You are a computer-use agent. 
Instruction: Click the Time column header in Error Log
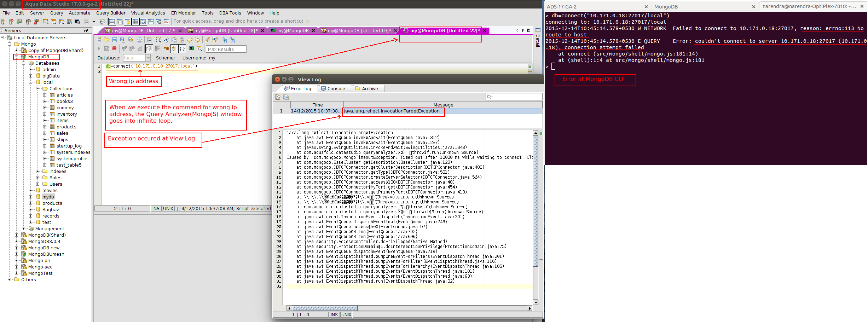317,105
